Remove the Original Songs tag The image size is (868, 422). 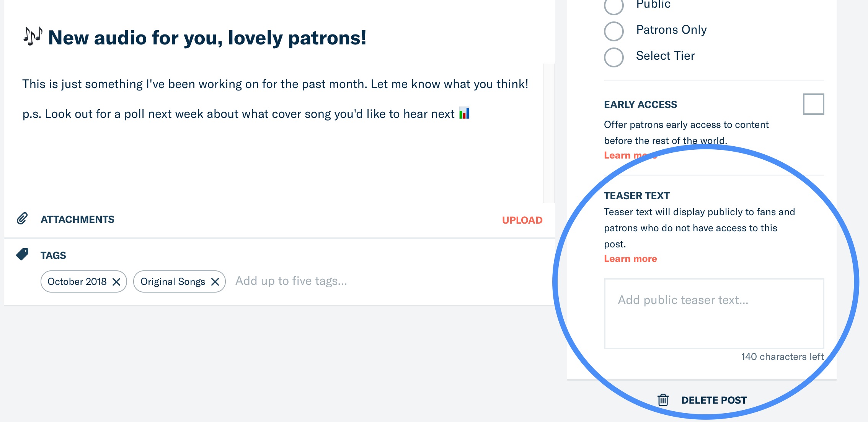click(215, 282)
